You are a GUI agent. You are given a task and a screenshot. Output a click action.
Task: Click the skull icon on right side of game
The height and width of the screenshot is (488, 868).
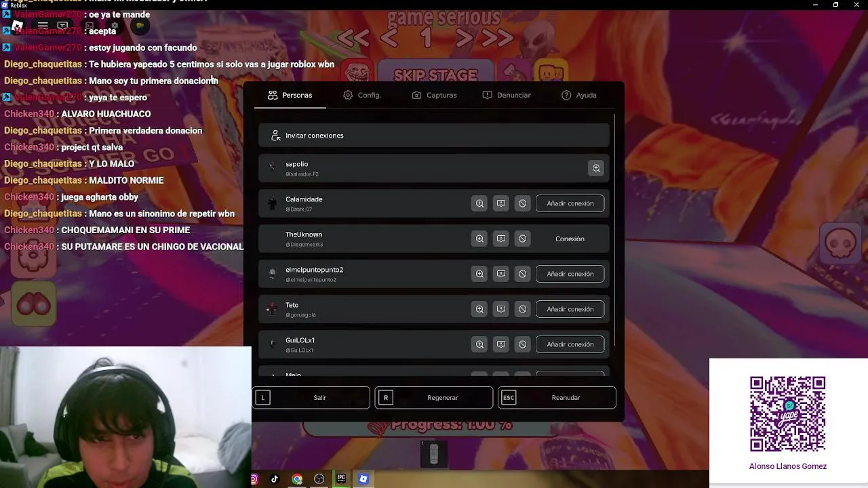841,243
